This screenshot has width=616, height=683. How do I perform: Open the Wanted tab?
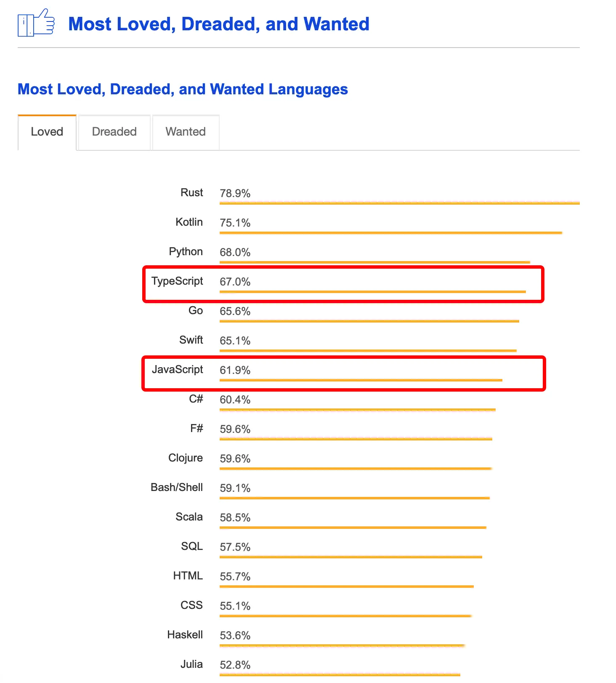click(186, 132)
